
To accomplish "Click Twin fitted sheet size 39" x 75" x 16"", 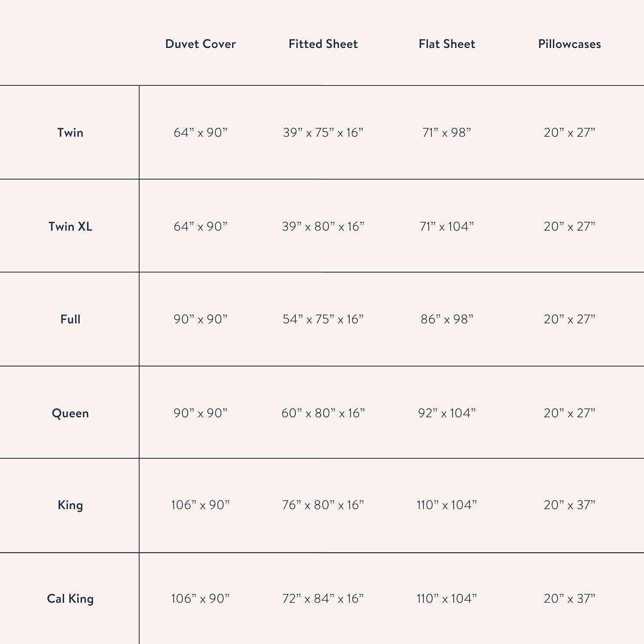I will [x=323, y=132].
